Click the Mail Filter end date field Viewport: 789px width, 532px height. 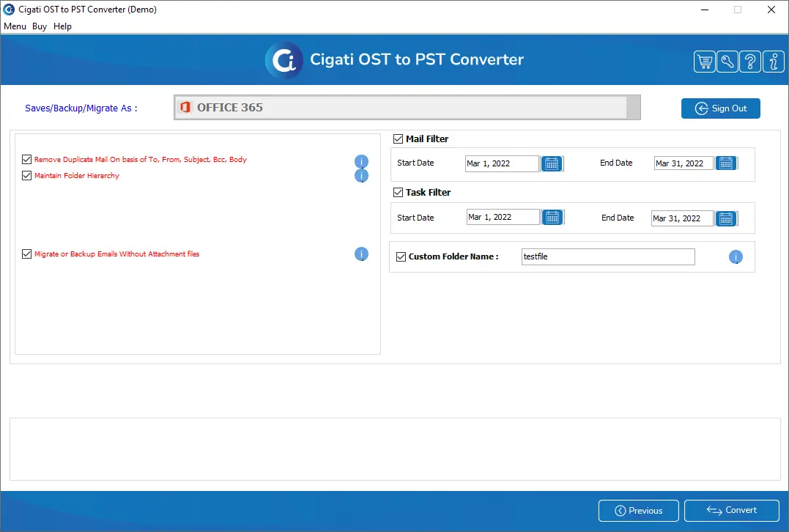point(684,163)
